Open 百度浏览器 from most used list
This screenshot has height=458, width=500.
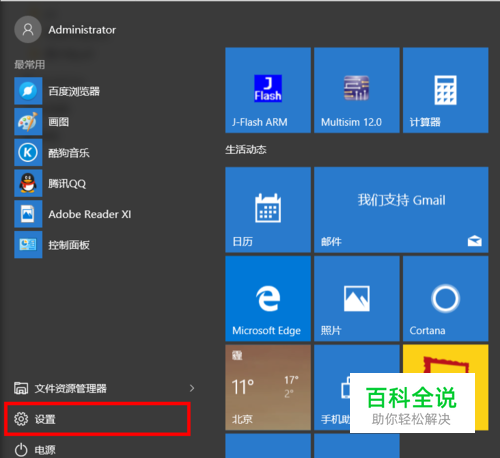(28, 91)
